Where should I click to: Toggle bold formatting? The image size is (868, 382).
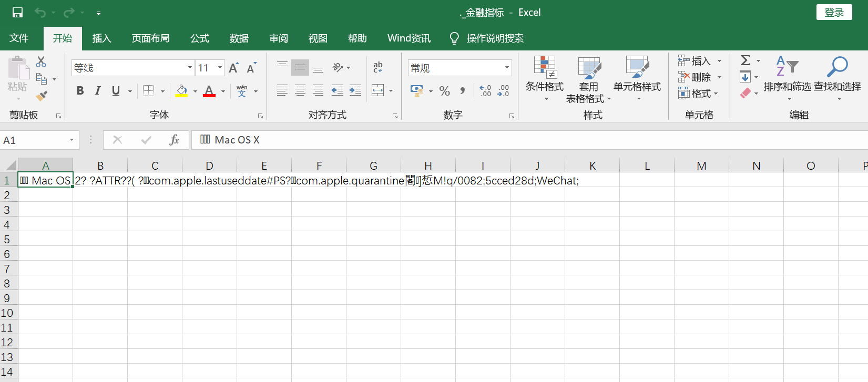pyautogui.click(x=80, y=91)
